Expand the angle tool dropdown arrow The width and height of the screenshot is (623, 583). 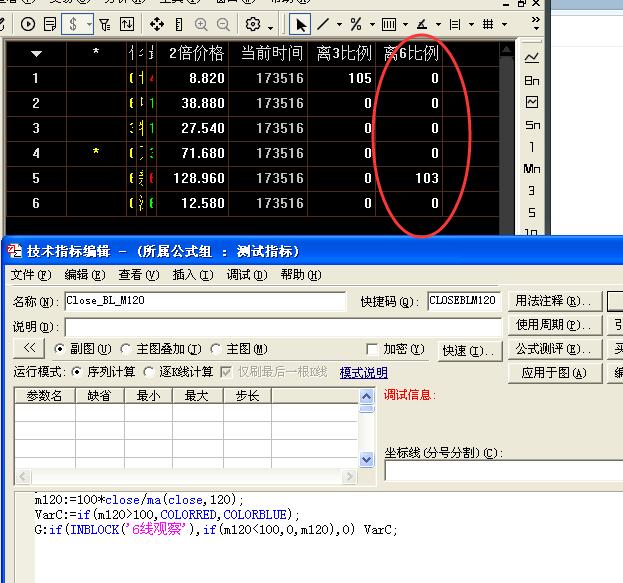(x=438, y=24)
